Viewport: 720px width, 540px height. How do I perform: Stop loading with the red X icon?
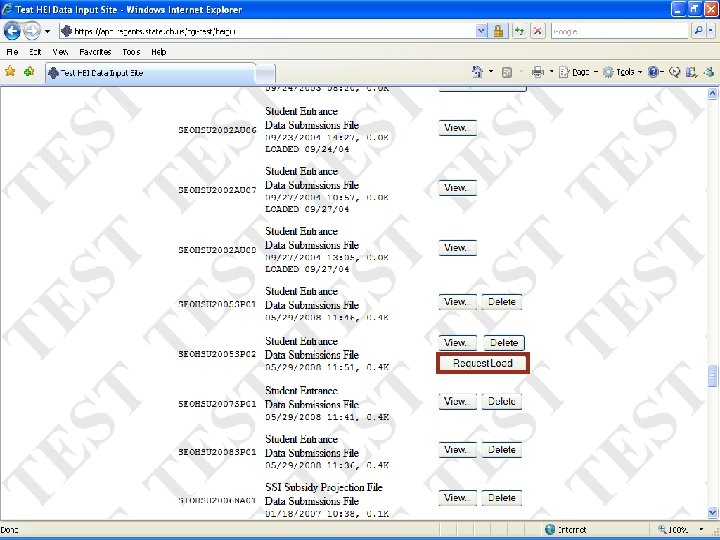[x=537, y=31]
